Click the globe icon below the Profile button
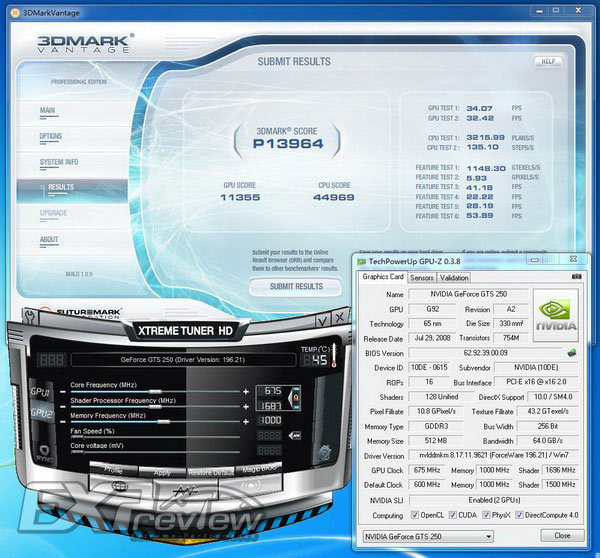Image resolution: width=600 pixels, height=558 pixels. point(120,487)
